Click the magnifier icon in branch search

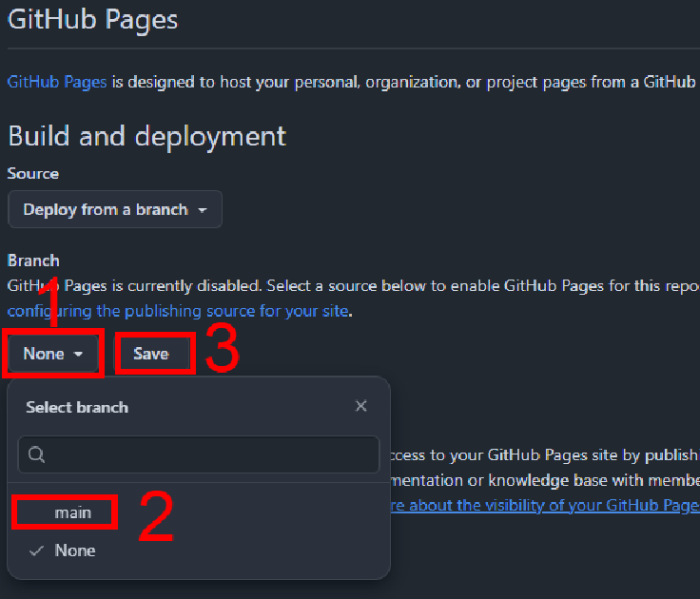(36, 454)
